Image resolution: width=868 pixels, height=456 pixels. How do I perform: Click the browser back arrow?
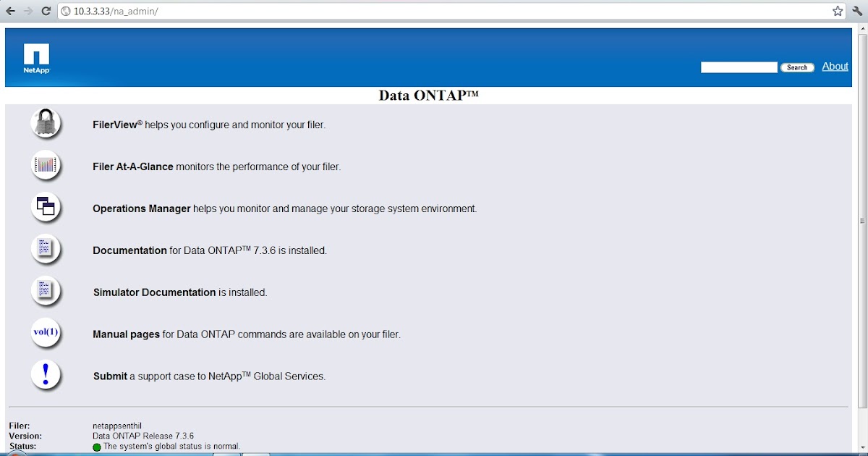pos(9,11)
